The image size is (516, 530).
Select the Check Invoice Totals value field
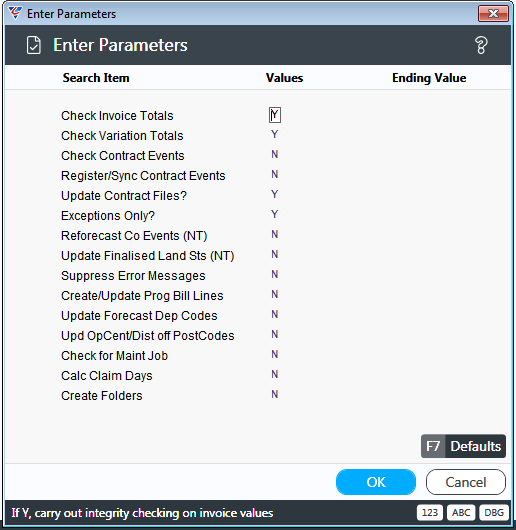[x=275, y=115]
